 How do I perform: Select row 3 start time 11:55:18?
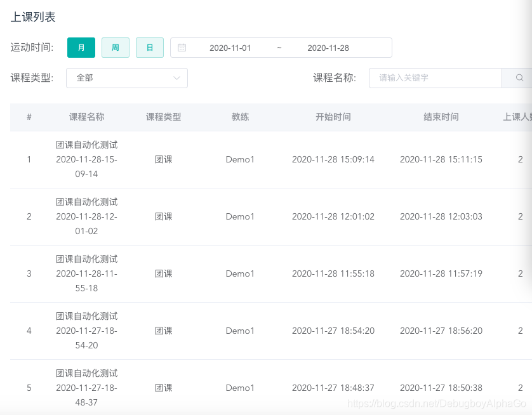pyautogui.click(x=333, y=273)
